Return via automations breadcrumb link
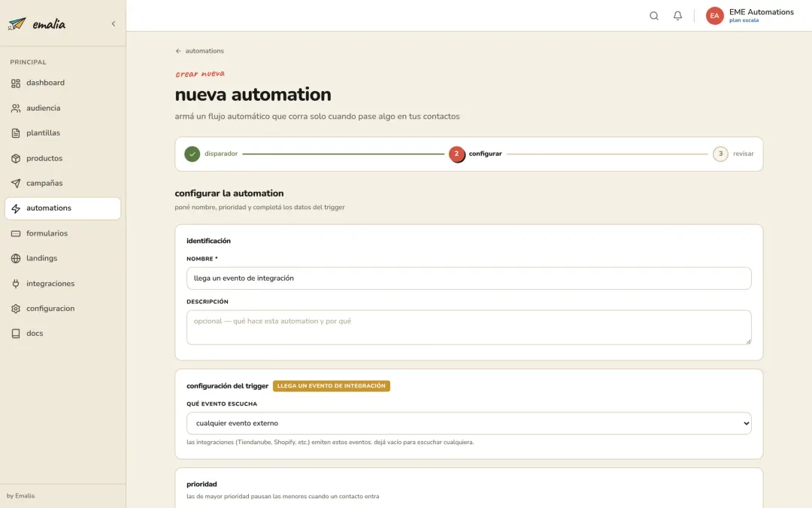This screenshot has width=812, height=508. coord(205,51)
